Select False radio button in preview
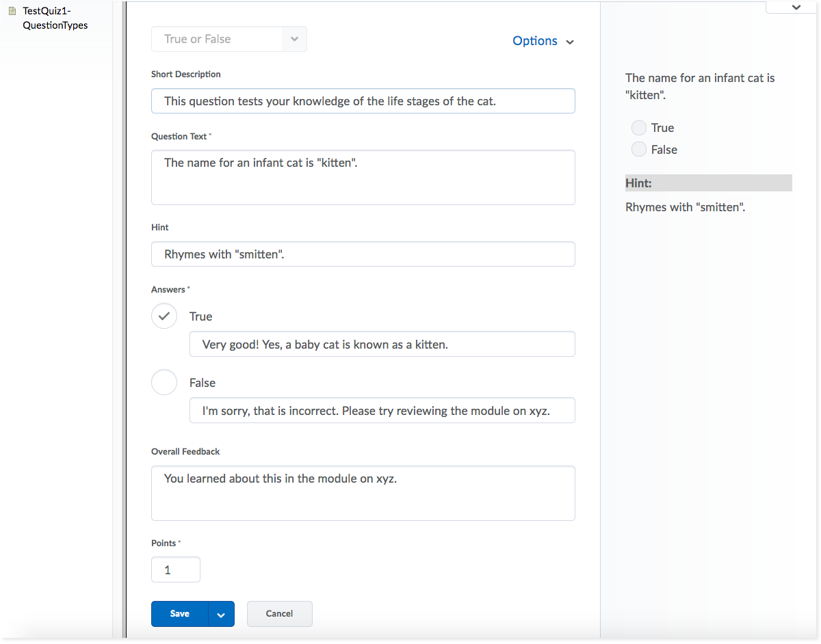Viewport: 821px width, 644px height. pyautogui.click(x=639, y=150)
